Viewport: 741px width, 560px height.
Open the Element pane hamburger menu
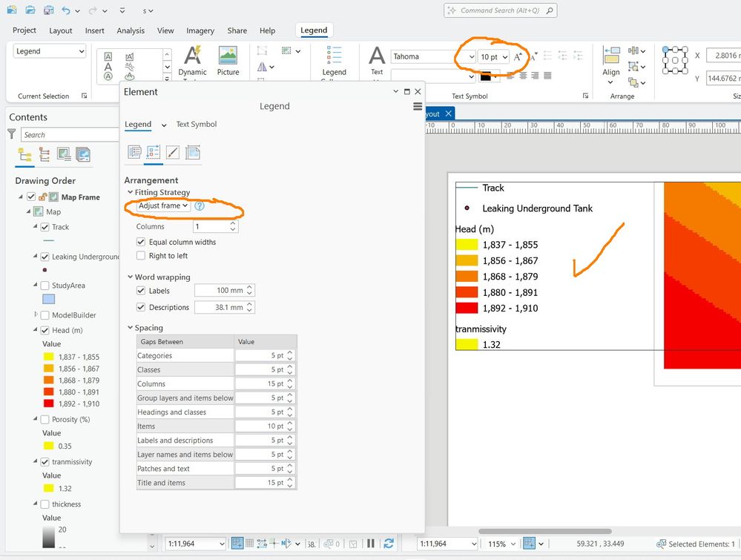(418, 106)
